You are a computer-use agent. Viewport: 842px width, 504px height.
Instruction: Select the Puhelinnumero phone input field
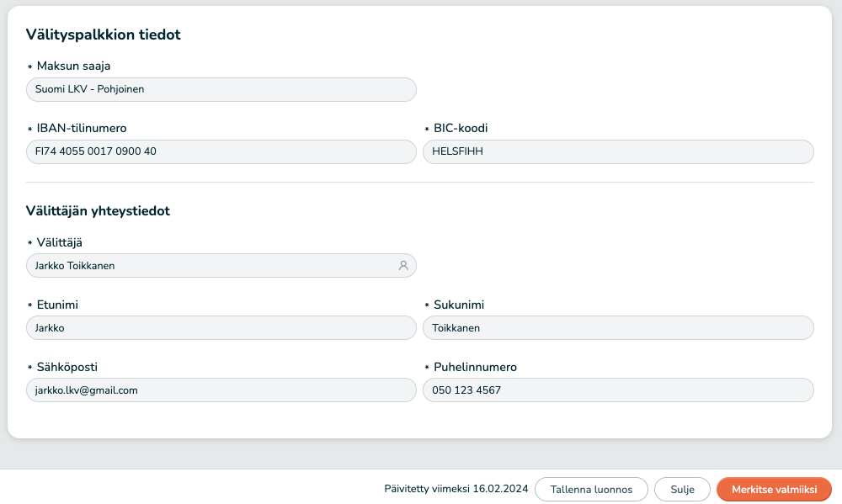(618, 390)
